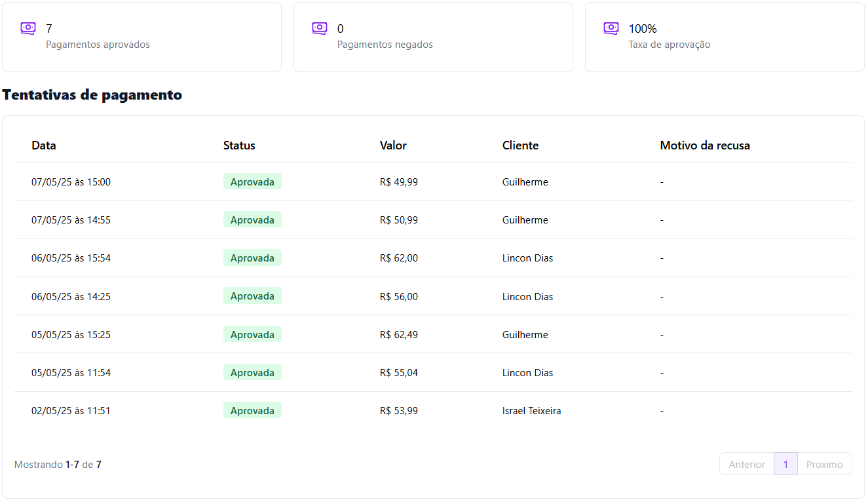Click Aprovada badge for the R$ 62,49 payment
Viewport: 868px width, 502px height.
252,335
